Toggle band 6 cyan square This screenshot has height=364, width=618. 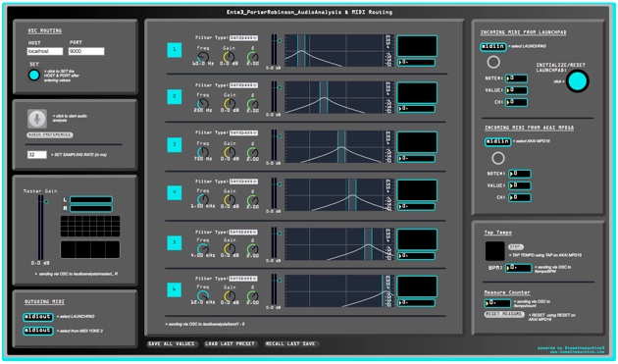(175, 289)
